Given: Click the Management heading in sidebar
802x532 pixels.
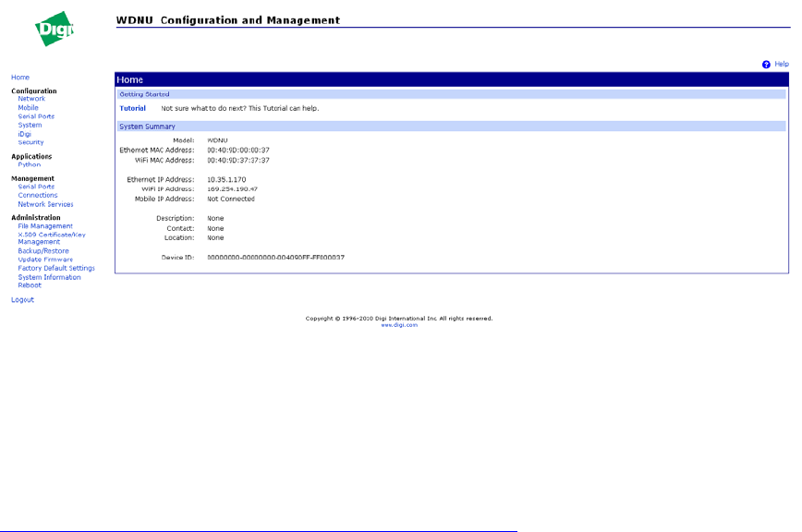Looking at the screenshot, I should 32,179.
